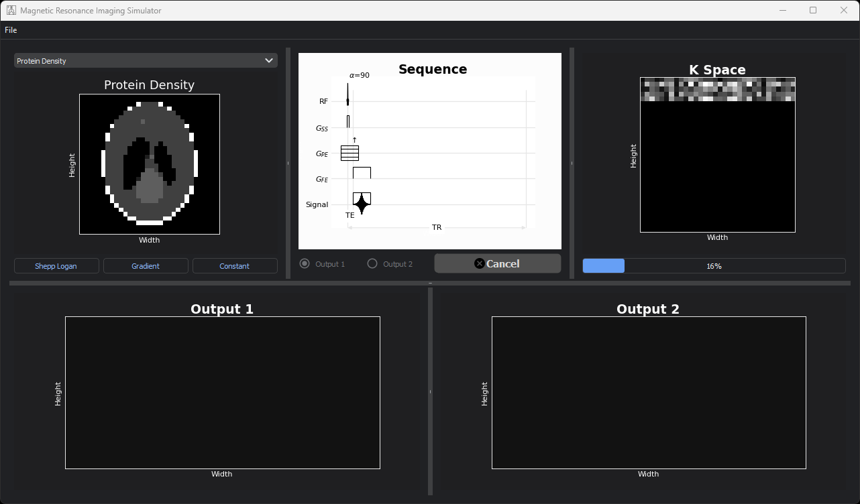Click the Signal echo shape in the sequence
The height and width of the screenshot is (504, 860).
pos(362,203)
